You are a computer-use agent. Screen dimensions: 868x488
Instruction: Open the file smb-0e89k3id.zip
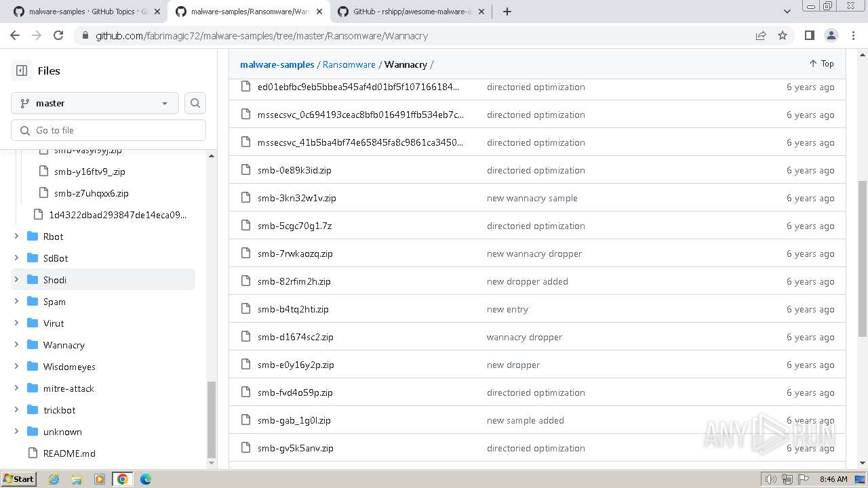coord(294,170)
